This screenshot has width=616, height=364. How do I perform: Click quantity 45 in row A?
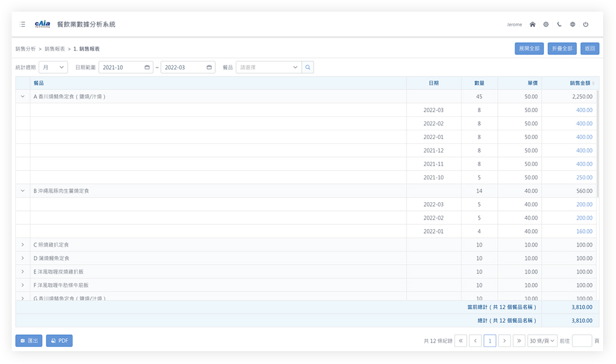(x=479, y=96)
